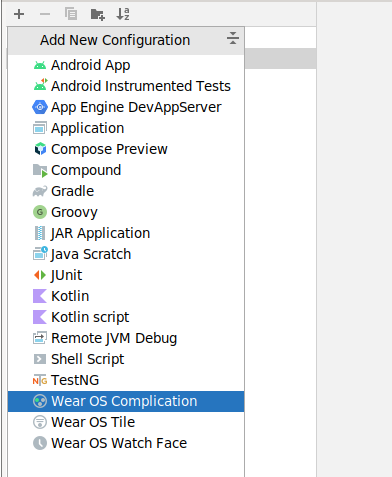Viewport: 392px width, 477px height.
Task: Select App Engine DevAppServer entry
Action: pyautogui.click(x=126, y=107)
